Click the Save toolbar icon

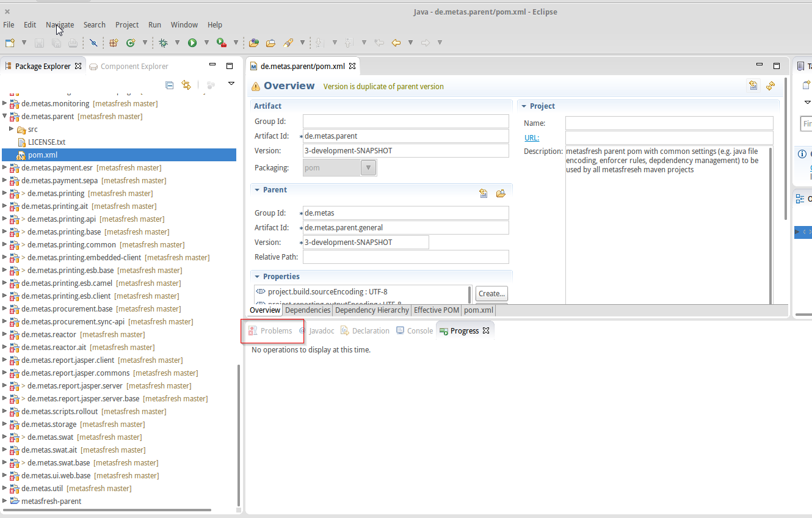pyautogui.click(x=39, y=43)
